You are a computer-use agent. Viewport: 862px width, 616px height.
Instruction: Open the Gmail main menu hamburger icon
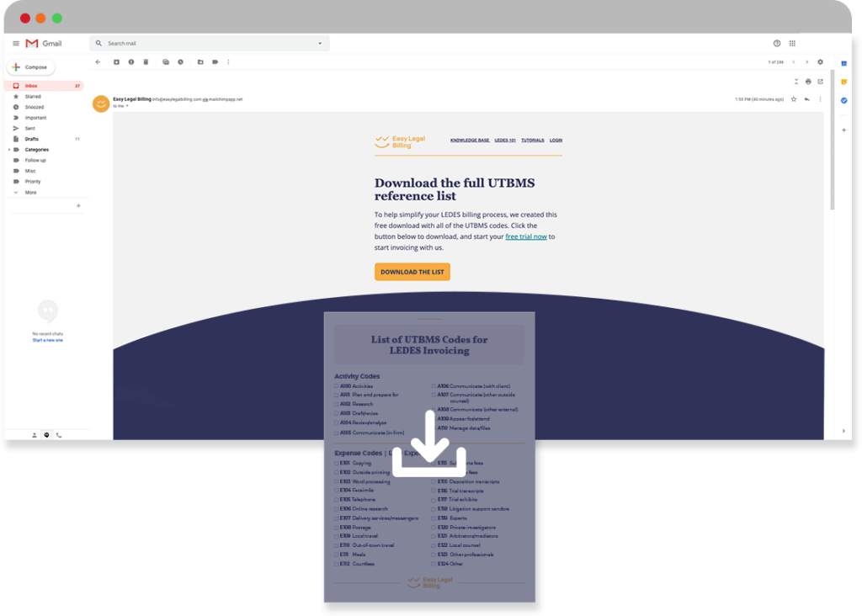[x=16, y=44]
